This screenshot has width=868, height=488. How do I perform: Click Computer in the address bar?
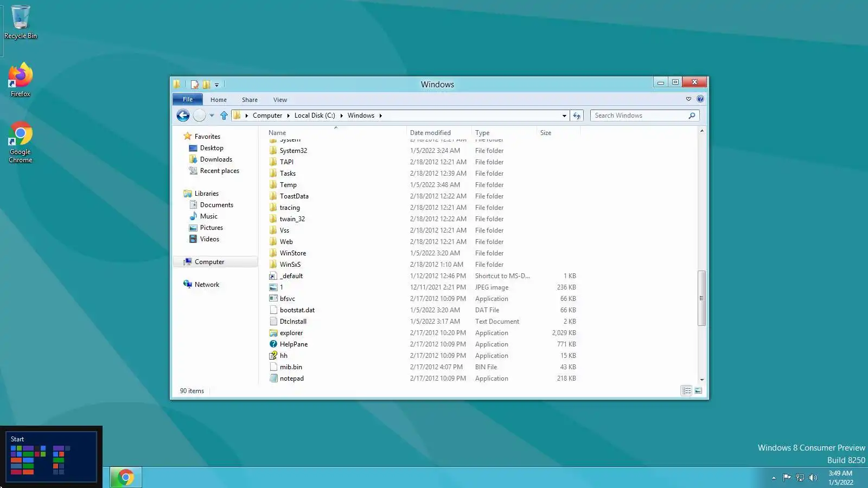[267, 115]
